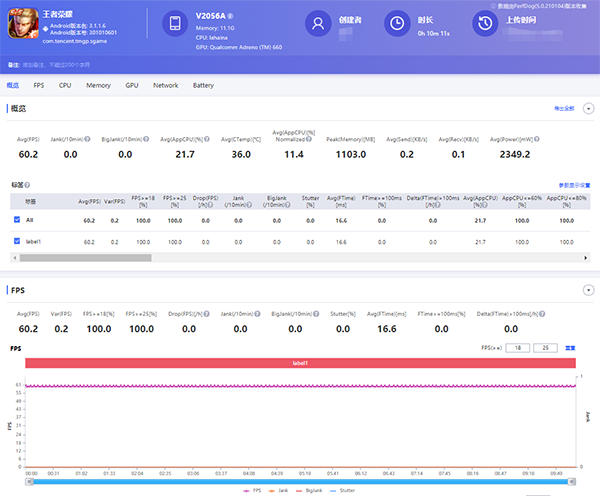Click the 导出全部 export link
Viewport: 600px width, 496px height.
click(x=565, y=107)
